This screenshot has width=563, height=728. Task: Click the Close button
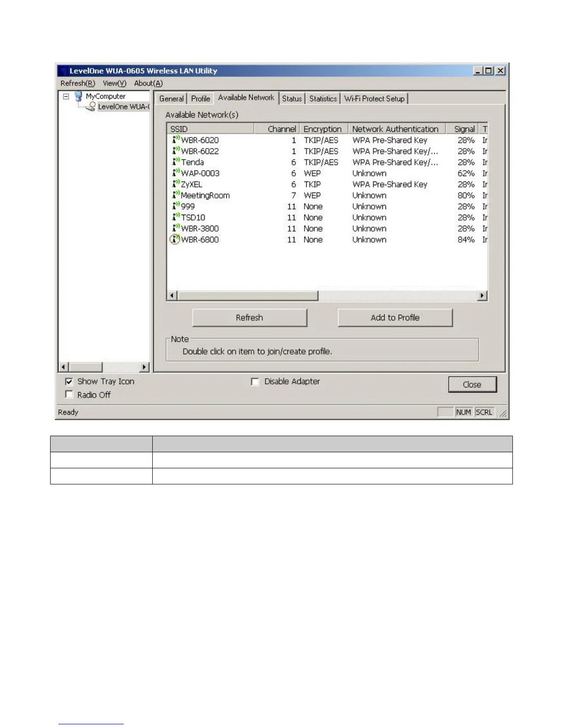point(472,384)
